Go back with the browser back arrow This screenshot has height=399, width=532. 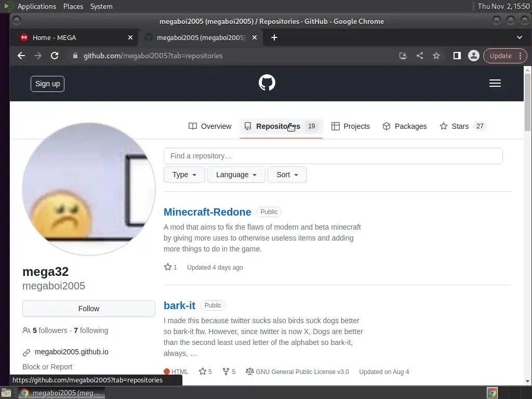pos(21,56)
